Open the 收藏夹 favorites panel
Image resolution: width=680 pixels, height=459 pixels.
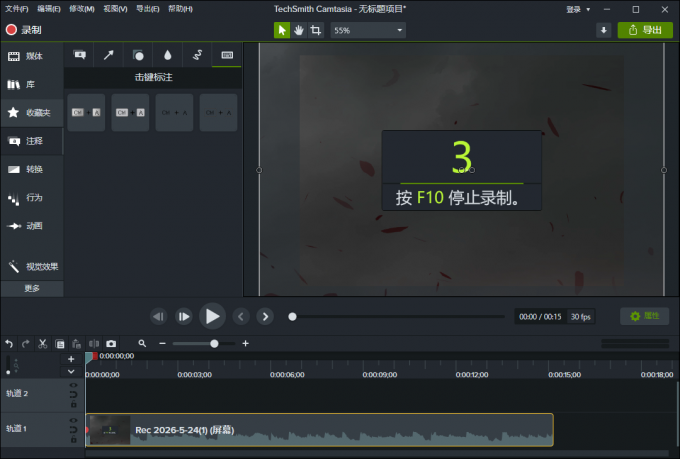pos(32,113)
